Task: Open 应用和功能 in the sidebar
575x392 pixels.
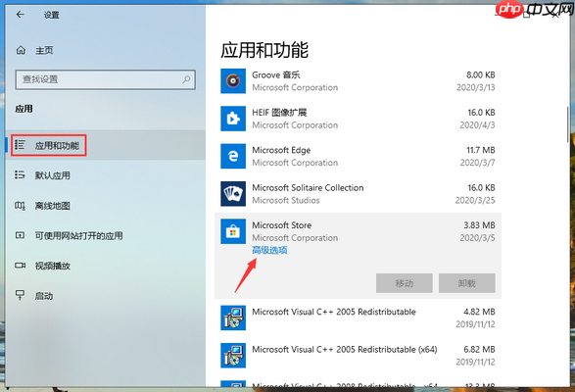Action: coord(57,146)
